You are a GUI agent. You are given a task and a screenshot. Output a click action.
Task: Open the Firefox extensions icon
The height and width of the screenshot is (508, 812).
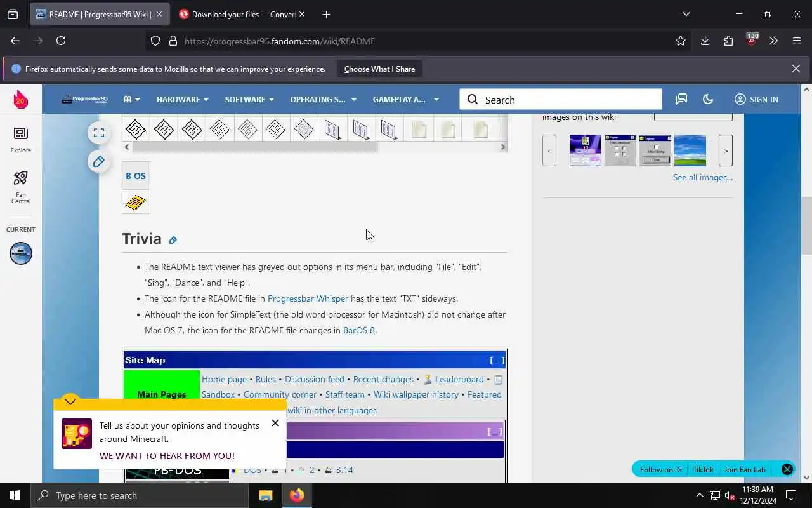(728, 41)
